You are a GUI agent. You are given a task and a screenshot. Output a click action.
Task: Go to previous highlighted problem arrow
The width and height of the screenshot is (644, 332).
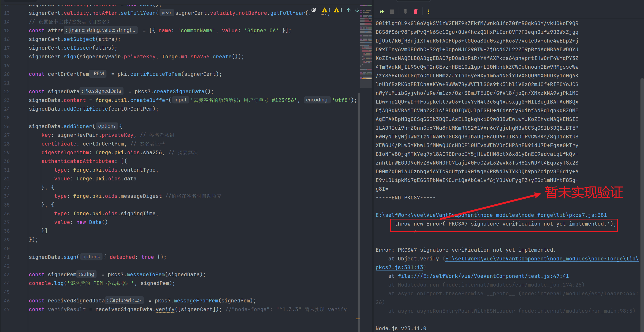[x=349, y=10]
